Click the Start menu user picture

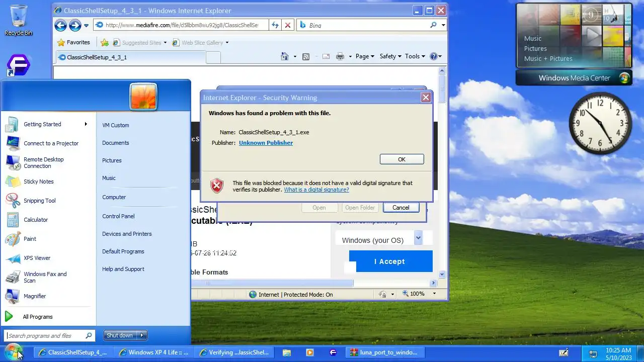pos(143,96)
